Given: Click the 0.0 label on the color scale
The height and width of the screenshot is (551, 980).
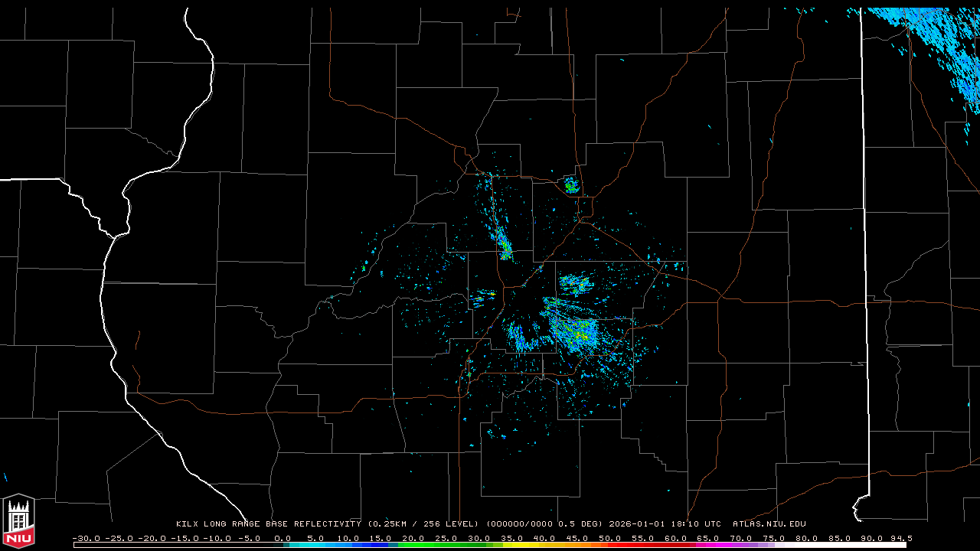Looking at the screenshot, I should 283,538.
